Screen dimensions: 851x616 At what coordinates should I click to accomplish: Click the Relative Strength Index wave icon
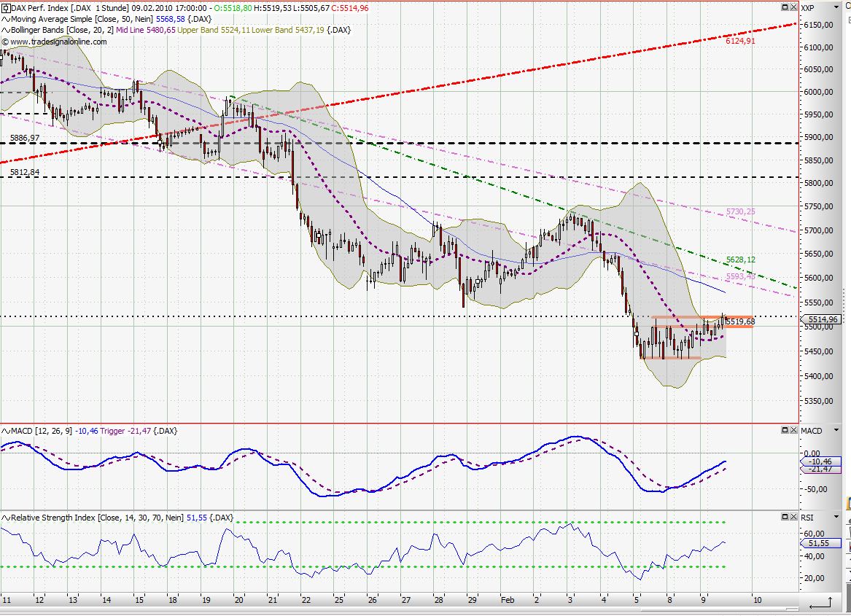(x=5, y=517)
